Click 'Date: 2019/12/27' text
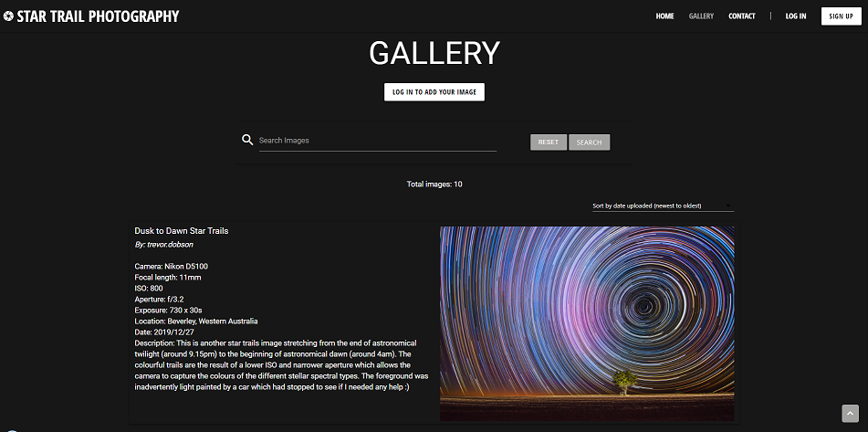Viewport: 868px width, 432px height. coord(164,332)
